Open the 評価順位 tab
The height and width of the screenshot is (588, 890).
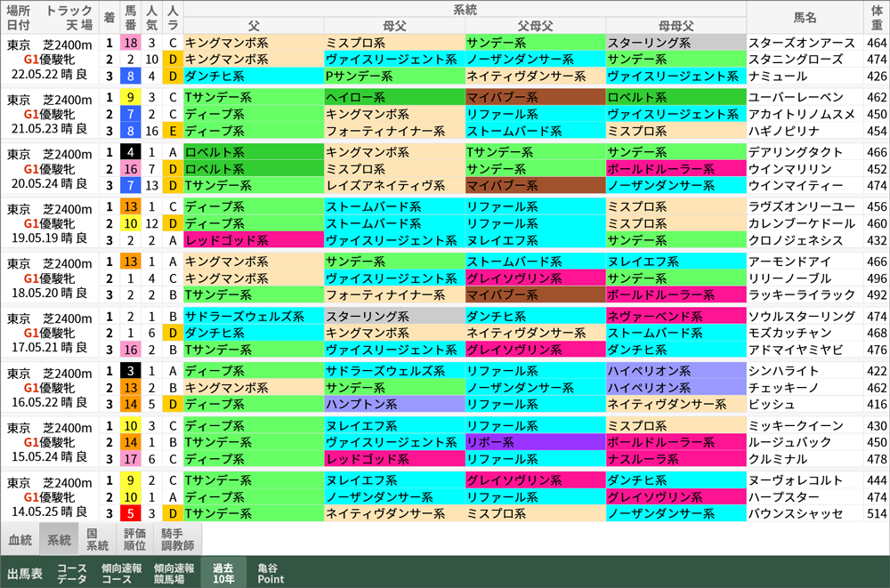[x=134, y=540]
